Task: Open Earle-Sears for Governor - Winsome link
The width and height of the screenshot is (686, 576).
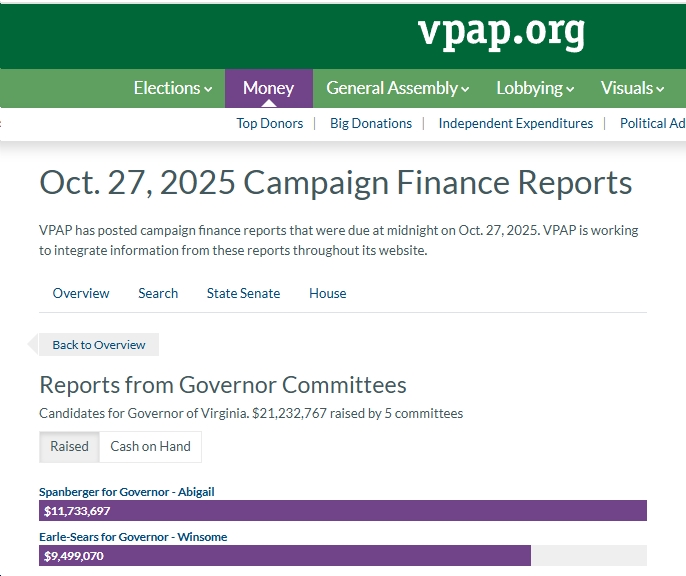Action: (x=133, y=537)
